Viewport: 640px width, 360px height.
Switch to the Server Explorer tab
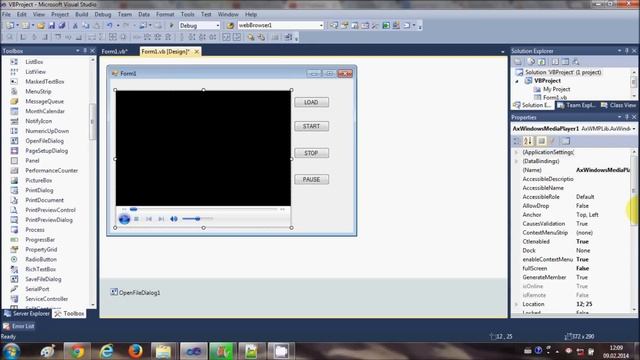pyautogui.click(x=27, y=313)
